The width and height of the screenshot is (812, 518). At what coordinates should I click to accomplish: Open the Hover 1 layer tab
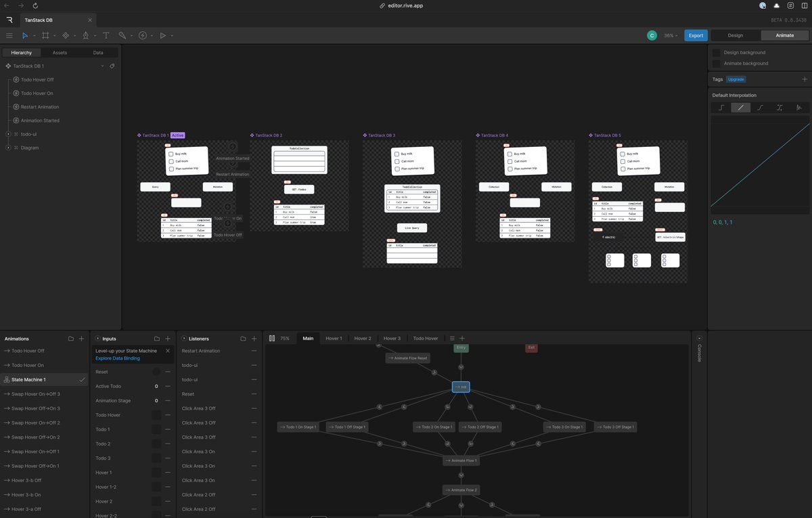pos(334,339)
